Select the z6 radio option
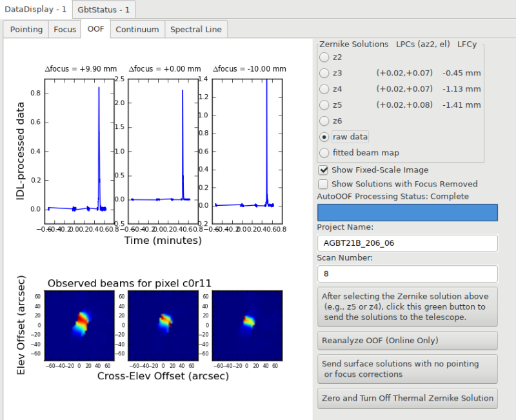 324,121
